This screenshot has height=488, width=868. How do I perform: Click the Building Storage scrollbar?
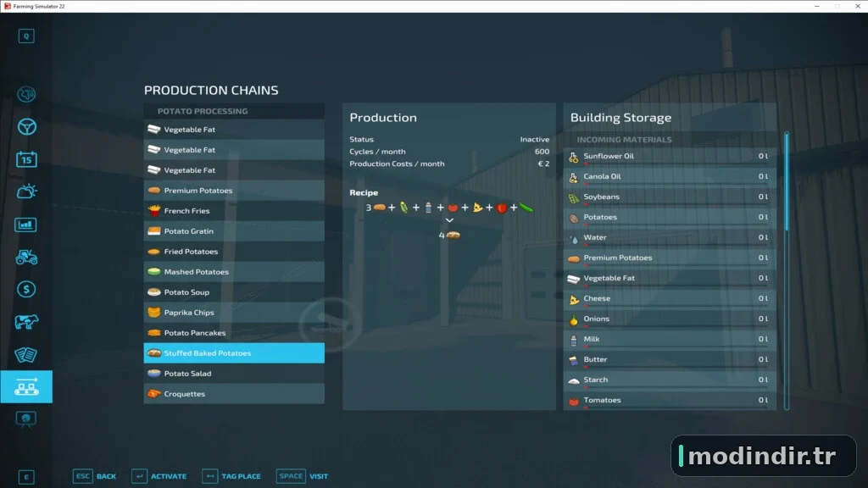click(786, 181)
